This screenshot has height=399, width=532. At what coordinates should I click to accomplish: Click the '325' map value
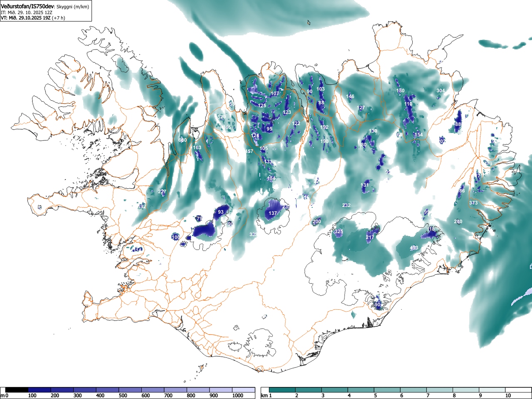[339, 232]
